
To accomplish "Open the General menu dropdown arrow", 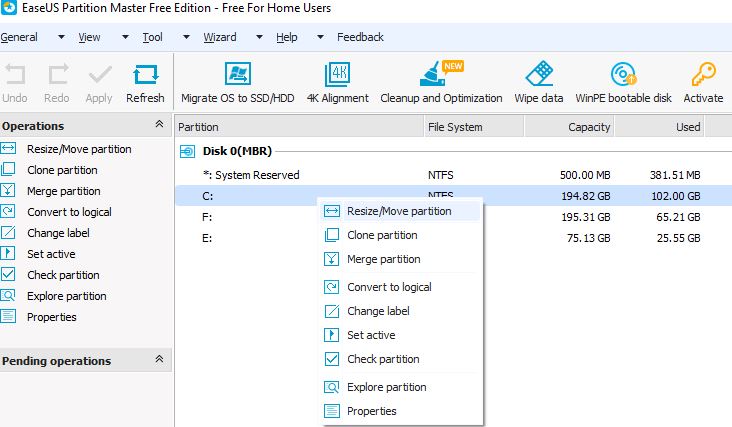I will tap(61, 37).
